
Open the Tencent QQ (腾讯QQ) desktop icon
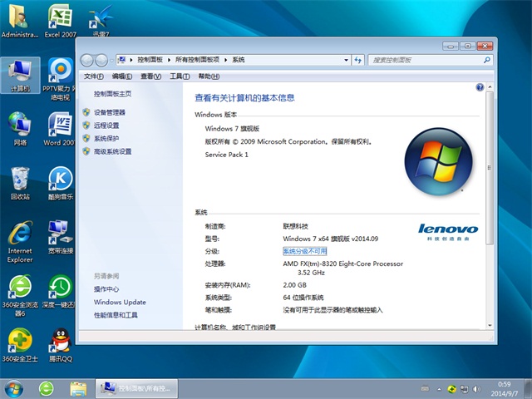pos(59,342)
